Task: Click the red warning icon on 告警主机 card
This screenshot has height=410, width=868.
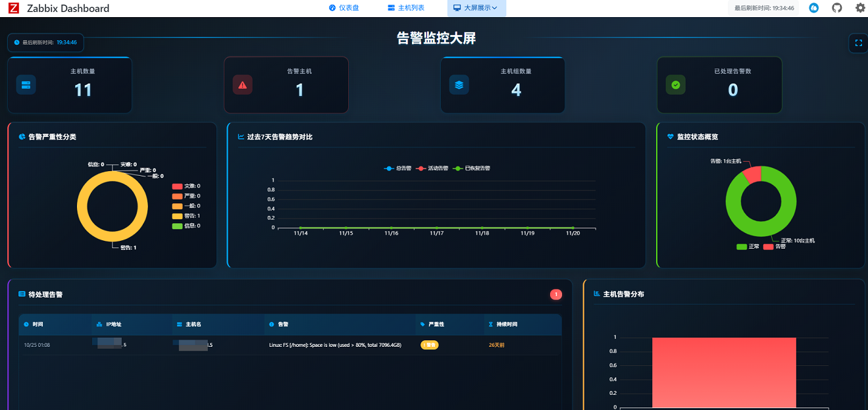Action: (243, 85)
